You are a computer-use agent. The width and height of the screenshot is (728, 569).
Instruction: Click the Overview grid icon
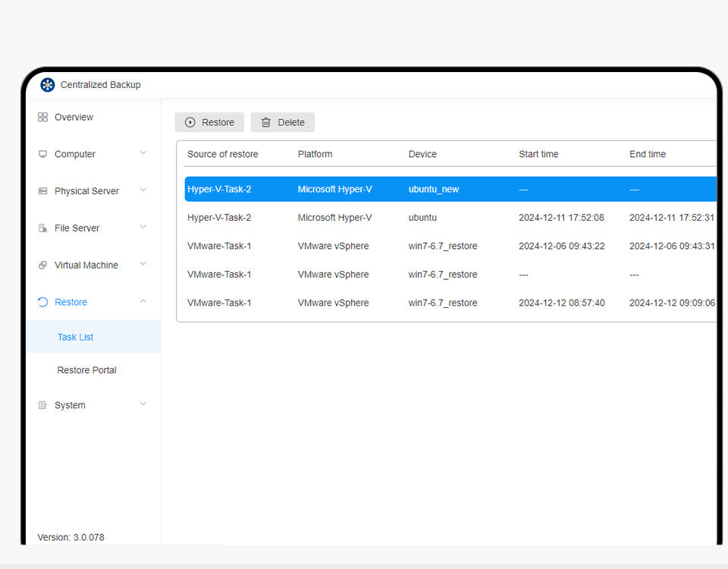(x=42, y=118)
